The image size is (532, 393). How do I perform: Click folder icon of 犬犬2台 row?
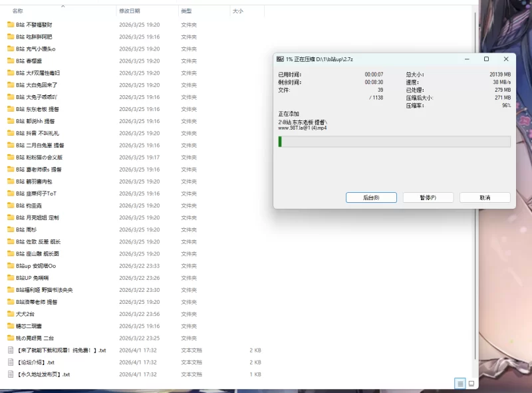(11, 314)
